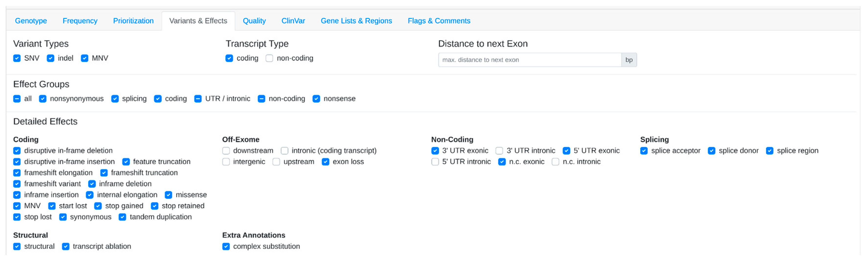Uncheck the SNV variant type checkbox

click(x=17, y=58)
